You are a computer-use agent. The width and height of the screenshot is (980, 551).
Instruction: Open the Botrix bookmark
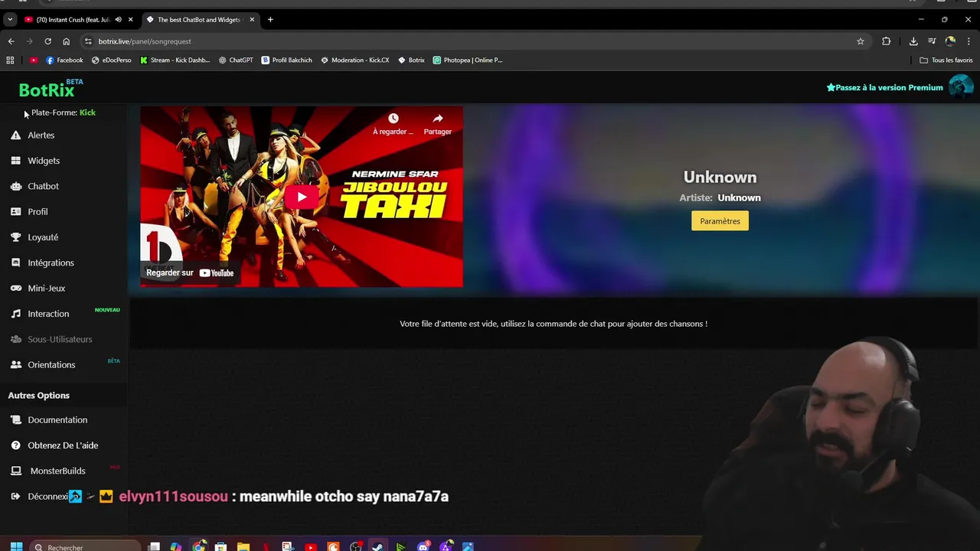(411, 60)
